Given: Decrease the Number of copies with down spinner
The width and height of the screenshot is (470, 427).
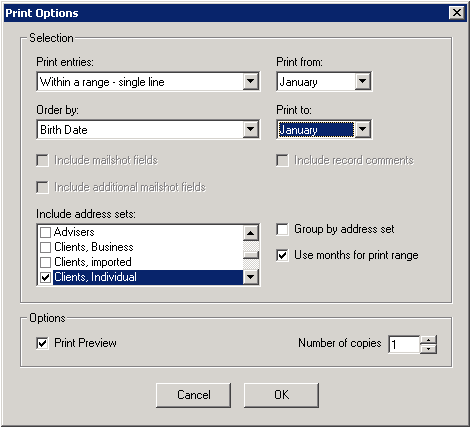Looking at the screenshot, I should click(428, 349).
